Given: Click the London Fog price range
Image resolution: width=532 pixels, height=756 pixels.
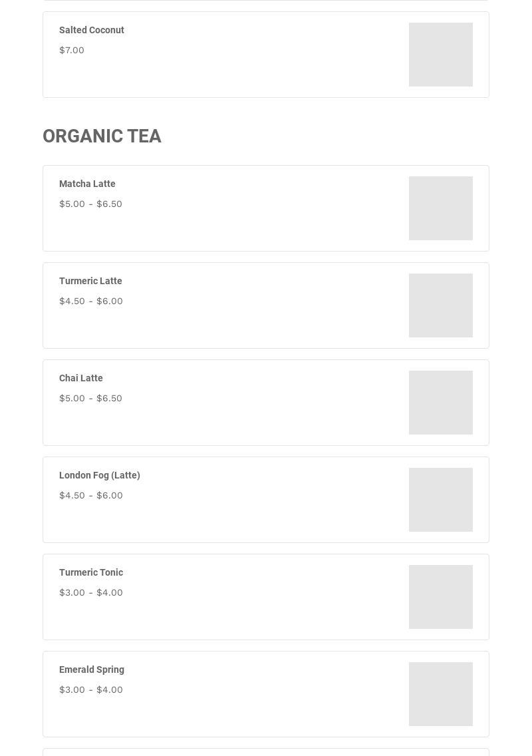Looking at the screenshot, I should (90, 496).
